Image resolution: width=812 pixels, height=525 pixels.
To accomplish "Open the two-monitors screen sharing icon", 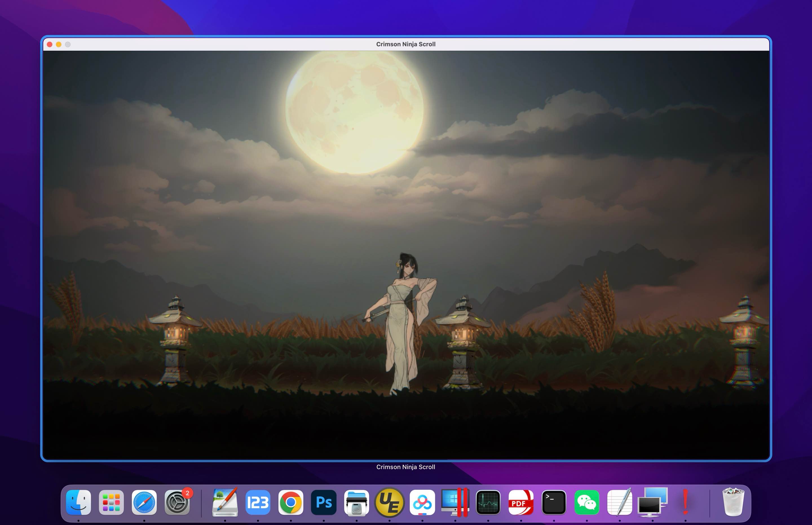I will coord(652,502).
